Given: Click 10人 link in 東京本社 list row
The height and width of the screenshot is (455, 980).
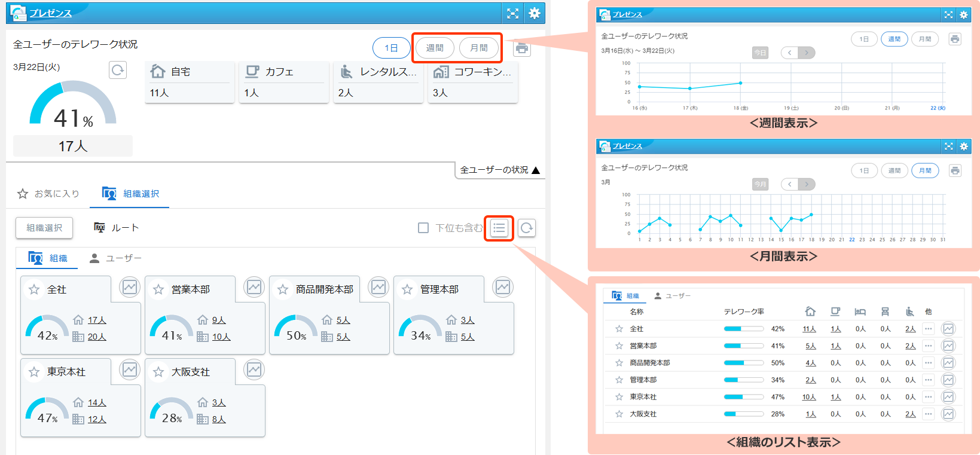Looking at the screenshot, I should tap(809, 397).
